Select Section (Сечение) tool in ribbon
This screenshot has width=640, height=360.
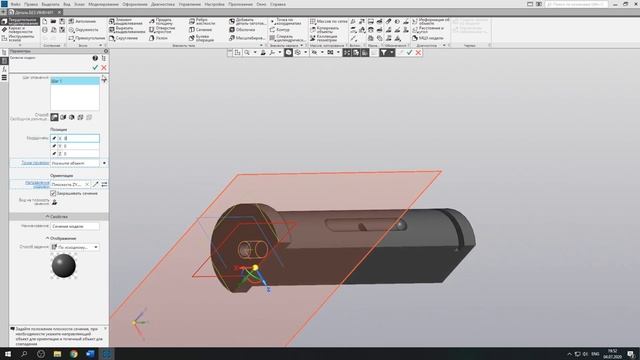coord(200,29)
